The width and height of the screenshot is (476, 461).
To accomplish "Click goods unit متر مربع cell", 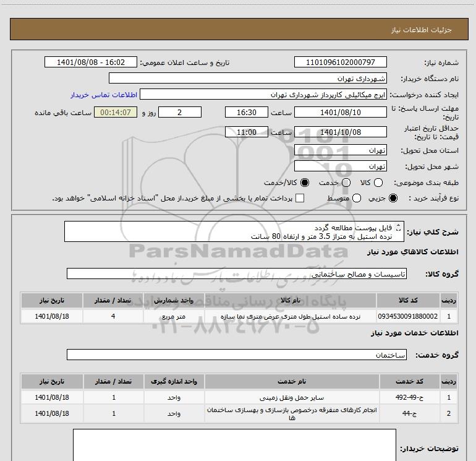I will pos(174,316).
